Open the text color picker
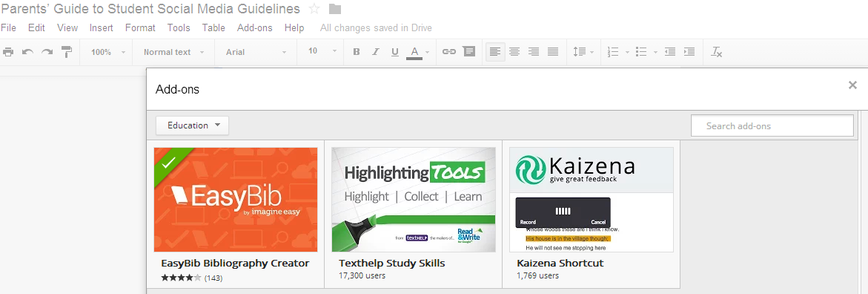The width and height of the screenshot is (868, 294). pos(414,52)
